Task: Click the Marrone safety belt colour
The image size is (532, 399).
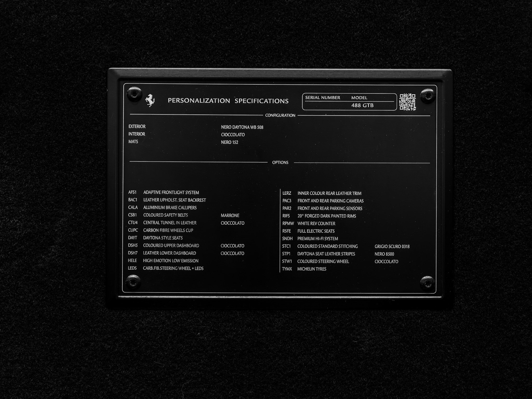Action: point(230,215)
